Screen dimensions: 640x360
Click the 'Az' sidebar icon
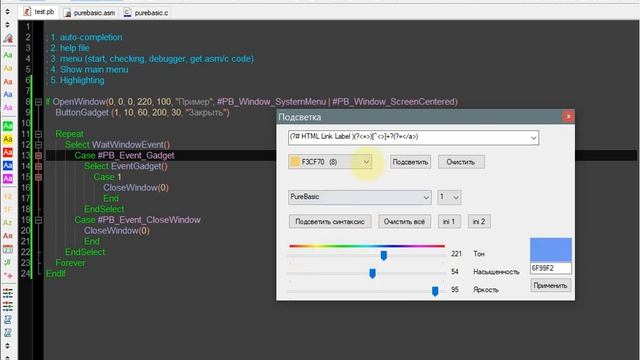8,222
